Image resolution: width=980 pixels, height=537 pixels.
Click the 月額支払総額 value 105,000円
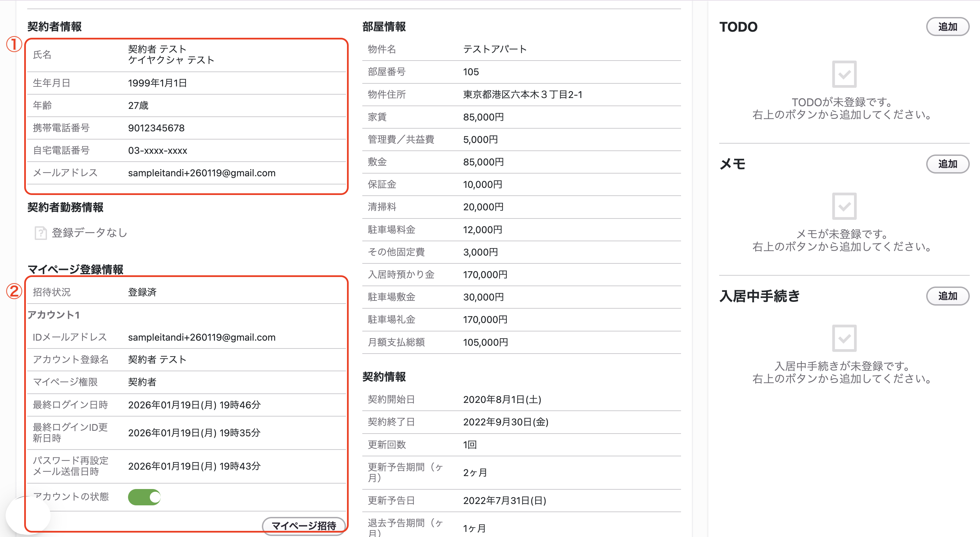coord(486,342)
